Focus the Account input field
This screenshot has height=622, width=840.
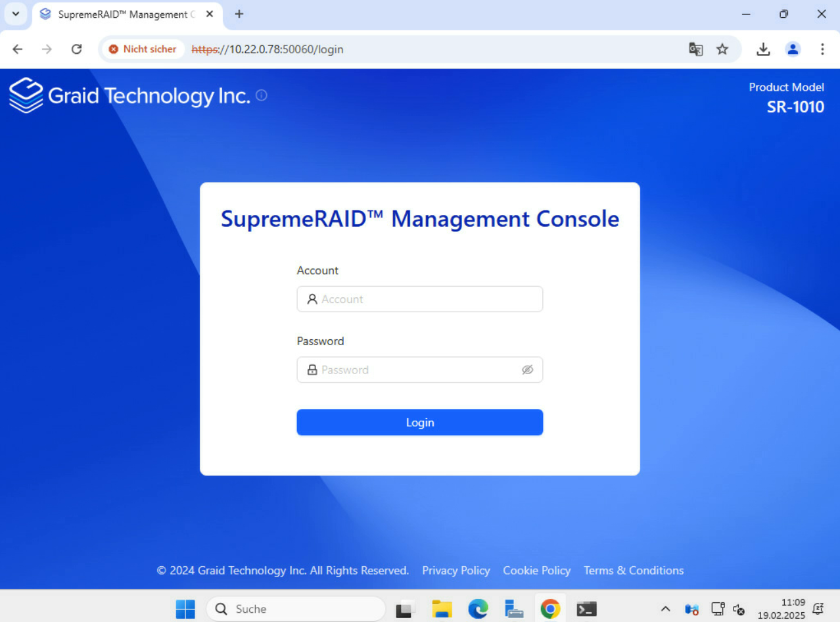tap(420, 299)
